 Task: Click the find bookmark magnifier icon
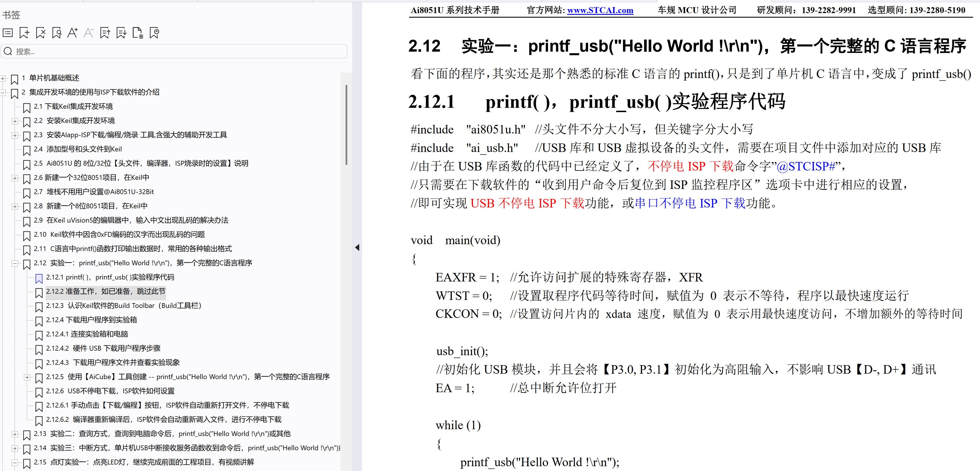pos(57,33)
